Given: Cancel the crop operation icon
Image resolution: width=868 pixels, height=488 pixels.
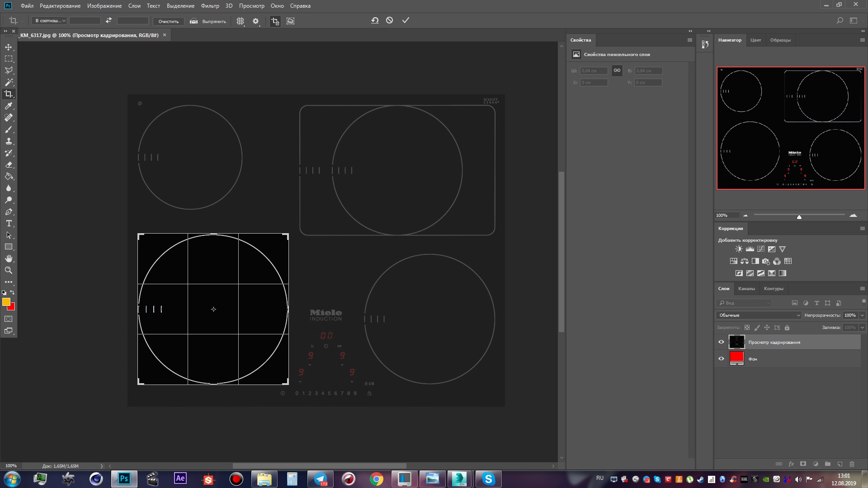Looking at the screenshot, I should 389,20.
